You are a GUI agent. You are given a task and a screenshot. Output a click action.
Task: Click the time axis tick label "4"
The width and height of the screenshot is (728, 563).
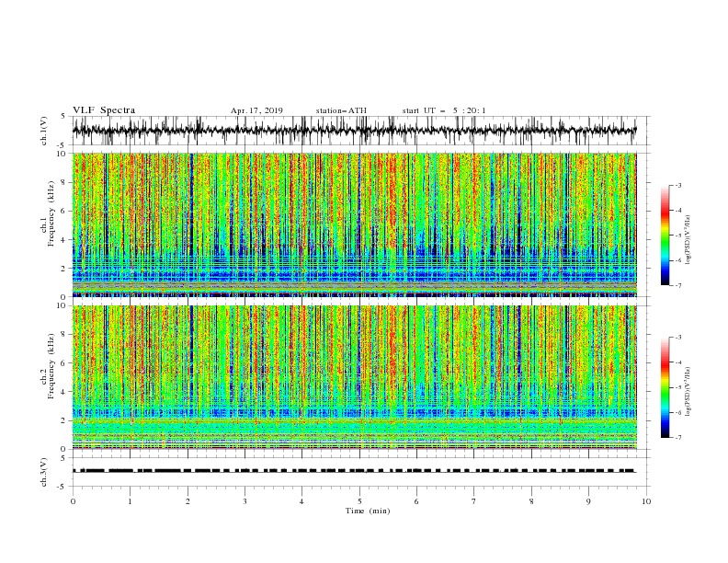(x=301, y=501)
